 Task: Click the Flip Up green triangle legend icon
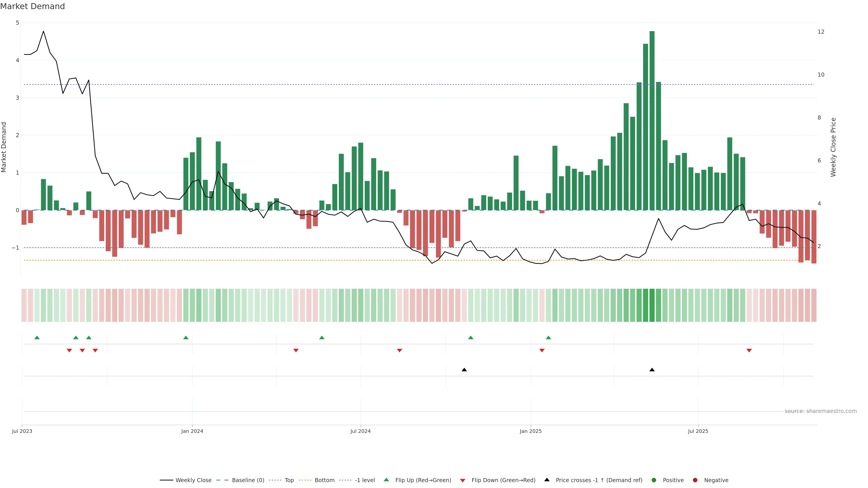(387, 480)
